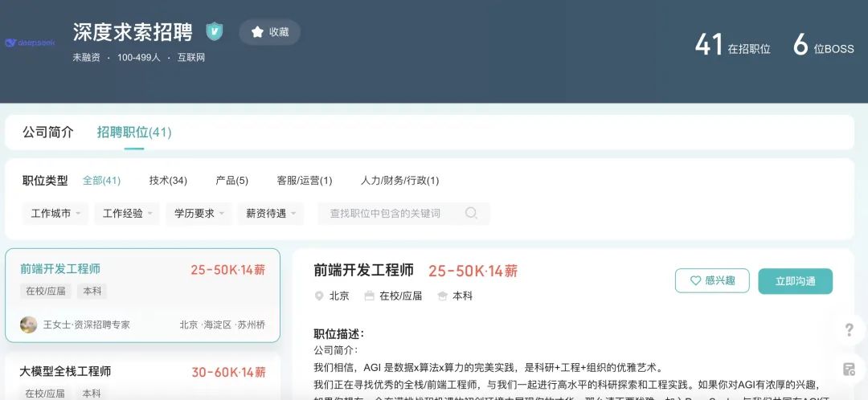The width and height of the screenshot is (868, 400).
Task: Click 北京·海淀区·苏州桥 location text
Action: (x=222, y=324)
